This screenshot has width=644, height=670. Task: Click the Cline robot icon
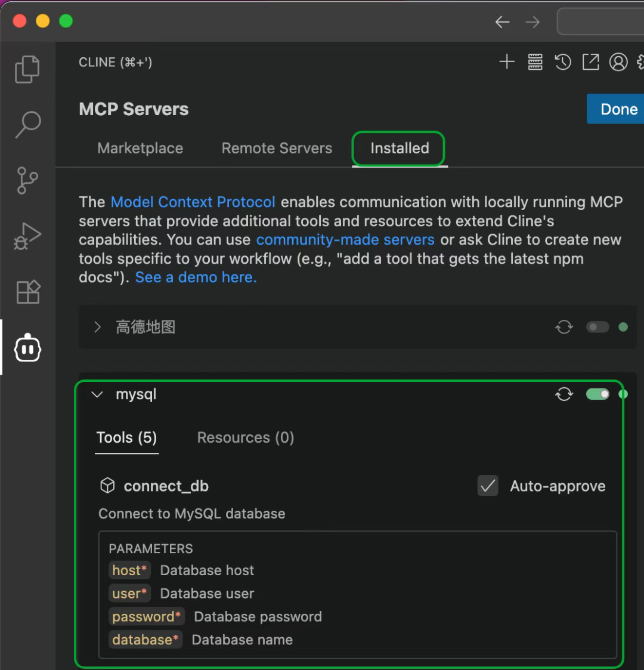pos(27,348)
